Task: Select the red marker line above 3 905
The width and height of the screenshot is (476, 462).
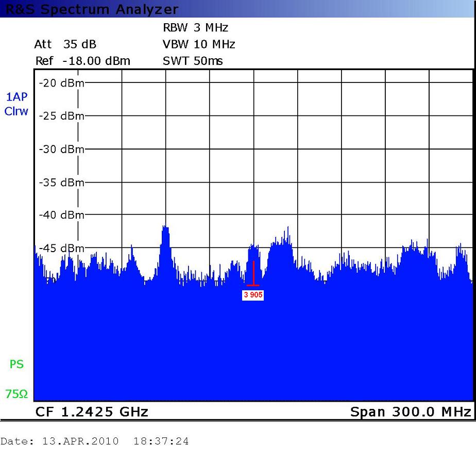Action: (x=253, y=273)
